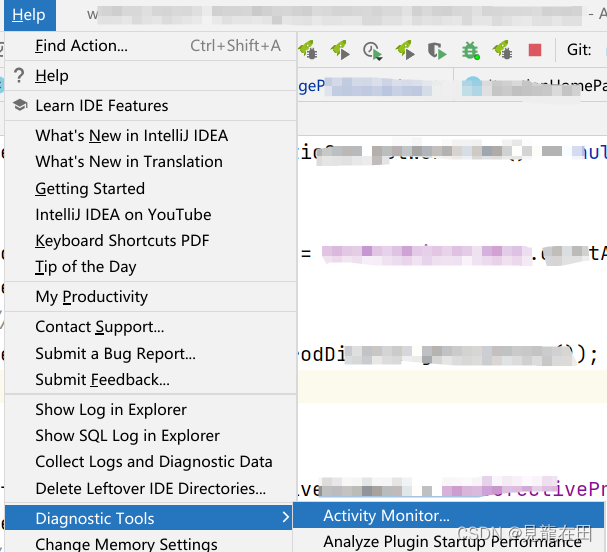Viewport: 607px width, 552px height.
Task: Open My Productivity
Action: (x=151, y=297)
